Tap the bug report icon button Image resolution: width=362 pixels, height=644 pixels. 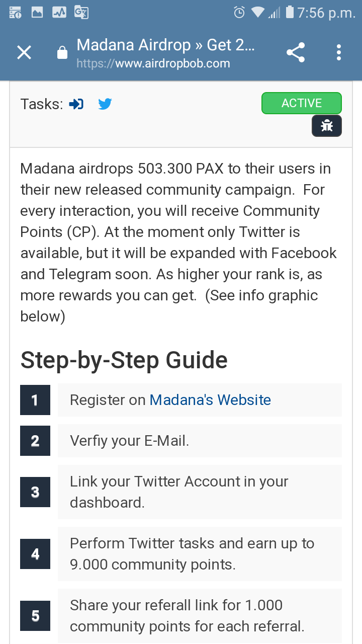327,126
